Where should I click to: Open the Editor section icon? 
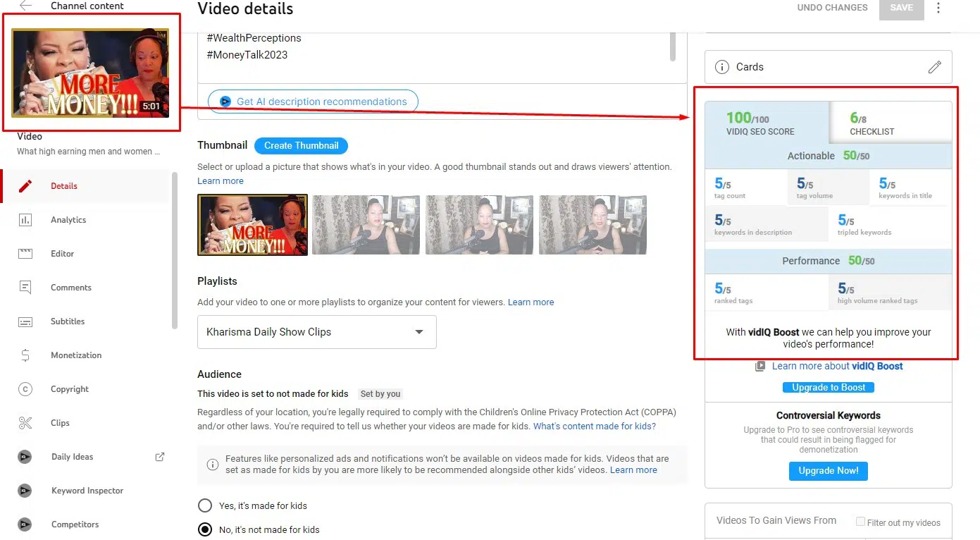[x=25, y=254]
